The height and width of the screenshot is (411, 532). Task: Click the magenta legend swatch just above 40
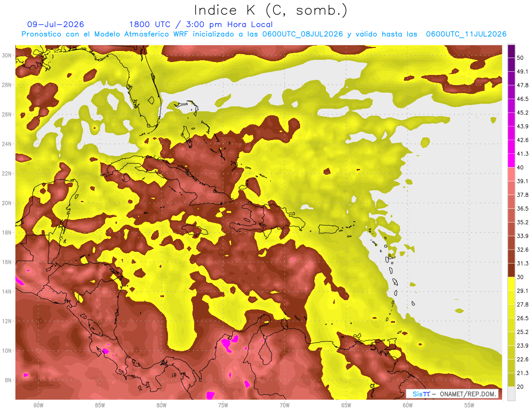click(x=511, y=160)
